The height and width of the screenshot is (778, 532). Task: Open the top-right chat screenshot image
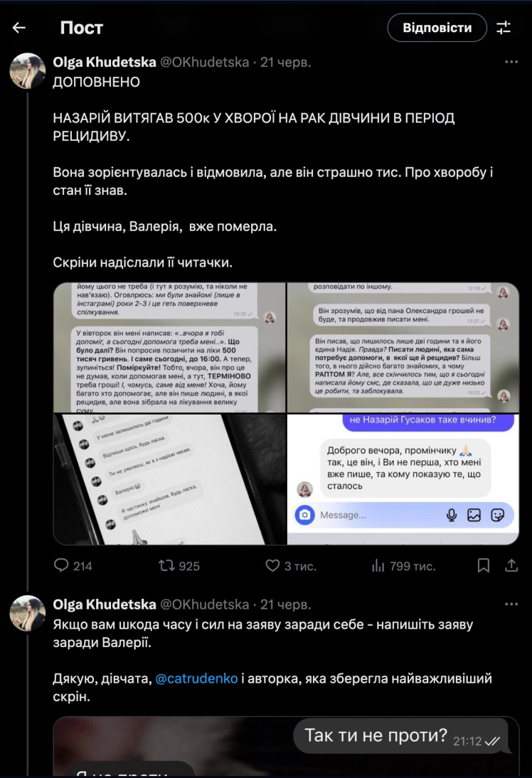point(403,347)
